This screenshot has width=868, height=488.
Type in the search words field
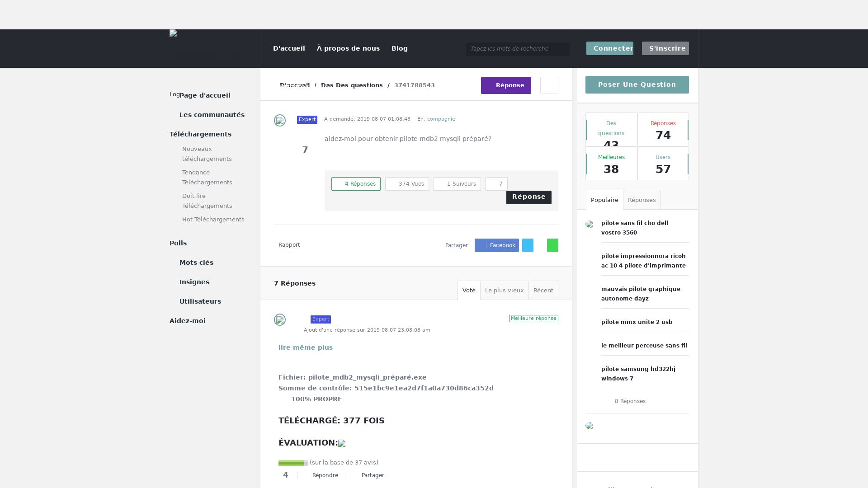517,49
